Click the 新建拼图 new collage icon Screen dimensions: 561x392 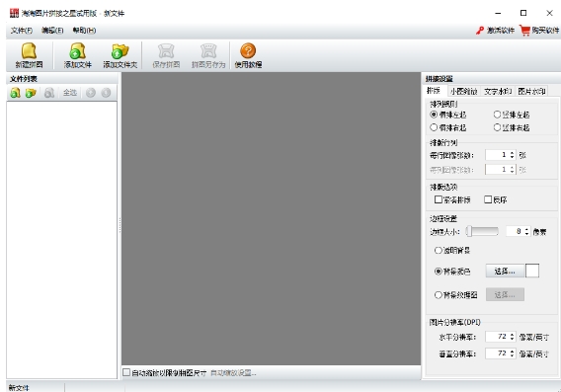coord(29,51)
